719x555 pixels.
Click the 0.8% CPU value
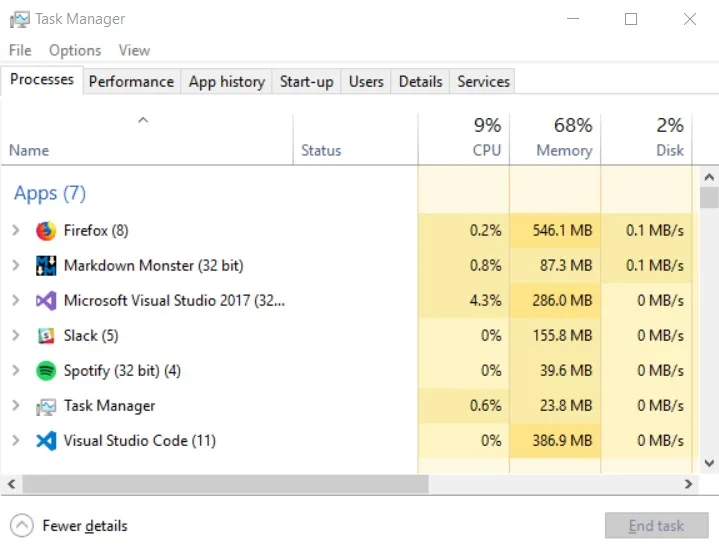pyautogui.click(x=486, y=265)
